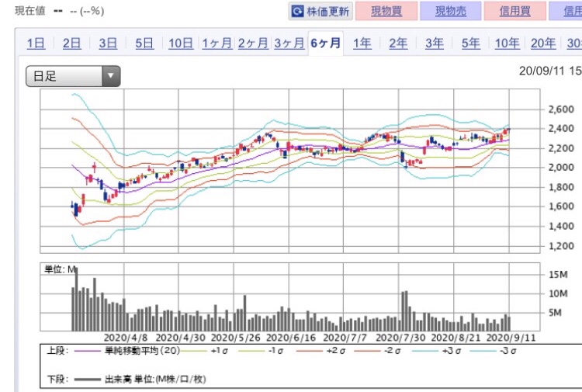Viewport: 582px width, 392px height.
Task: Click the 2020/4/30 date axis label
Action: (x=180, y=338)
